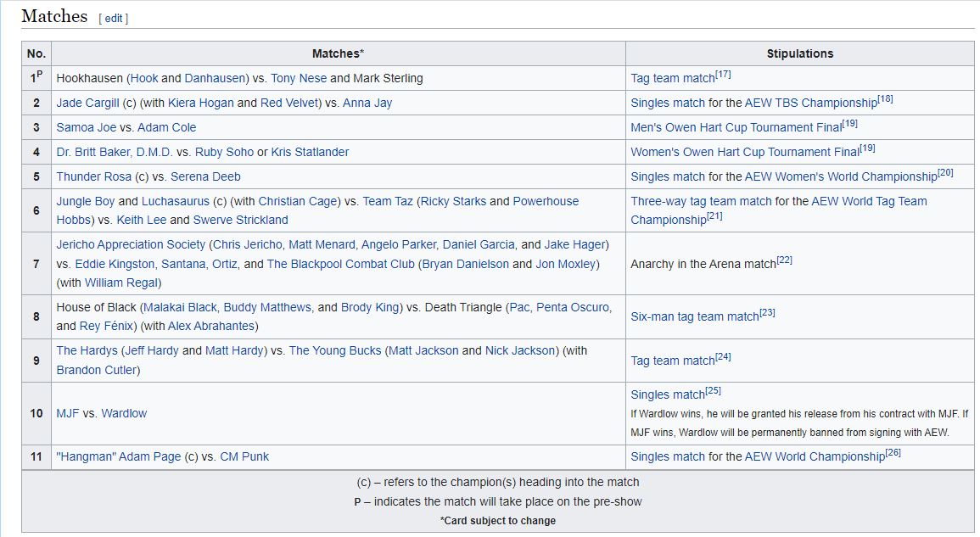980x537 pixels.
Task: Open the Brody King link
Action: pyautogui.click(x=369, y=307)
